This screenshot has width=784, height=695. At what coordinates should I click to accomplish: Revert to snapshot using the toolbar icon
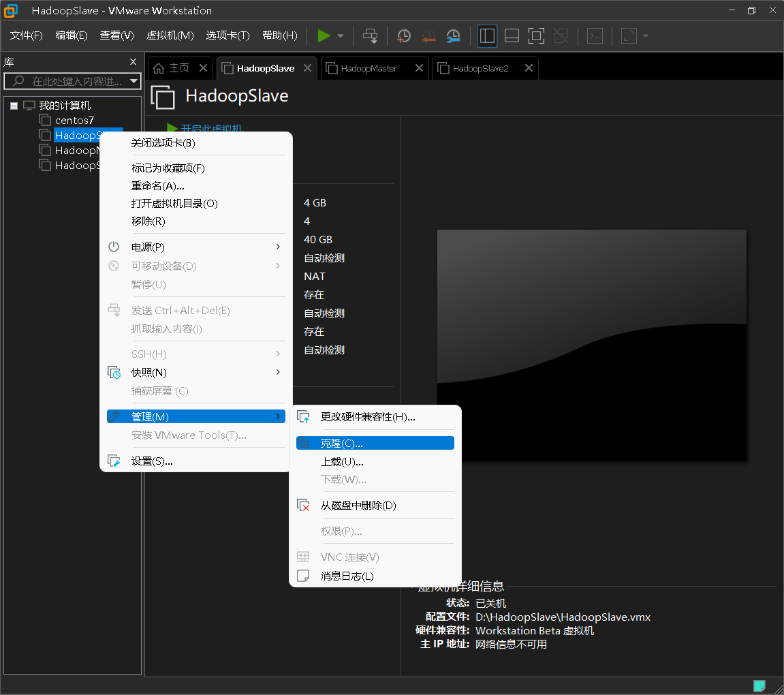[x=428, y=35]
